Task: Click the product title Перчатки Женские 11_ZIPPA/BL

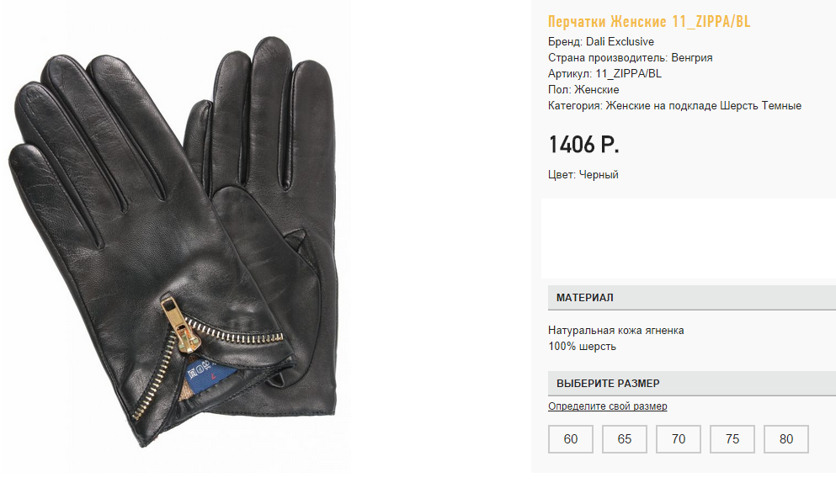Action: pyautogui.click(x=649, y=21)
